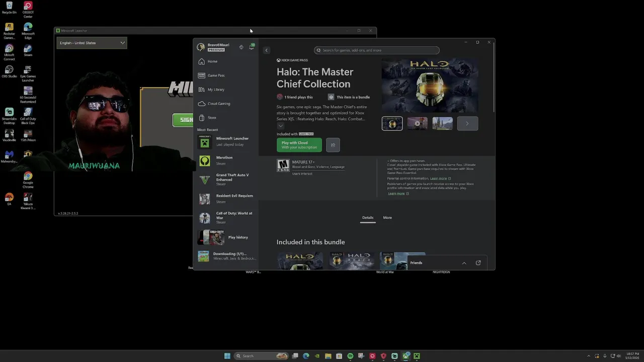Open Game Pass in Xbox sidebar
Viewport: 644px width, 362px height.
click(226, 75)
